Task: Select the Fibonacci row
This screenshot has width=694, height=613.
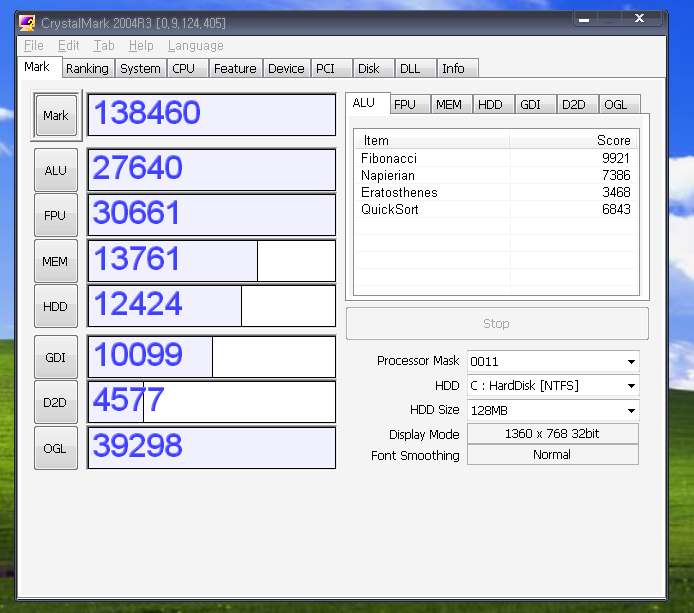Action: [496, 158]
